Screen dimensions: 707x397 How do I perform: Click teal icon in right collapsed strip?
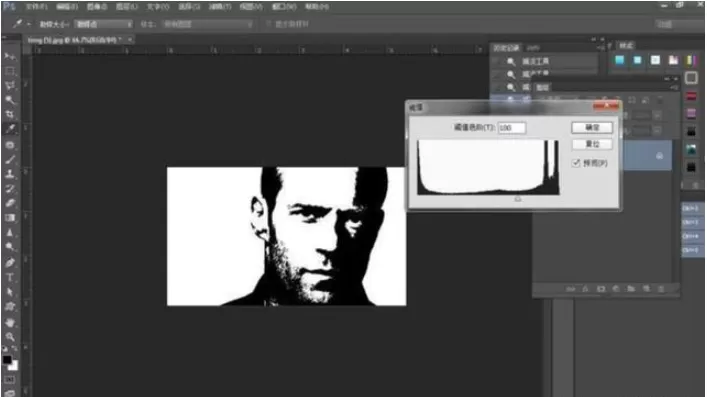click(691, 149)
